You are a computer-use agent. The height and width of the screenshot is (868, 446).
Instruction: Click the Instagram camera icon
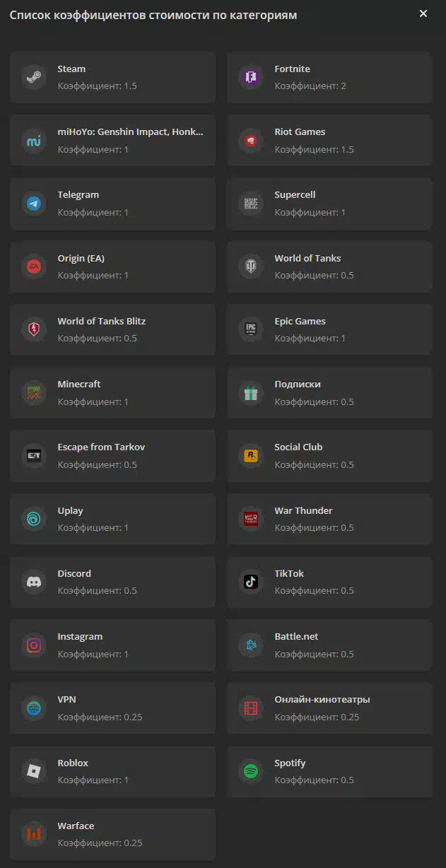pyautogui.click(x=33, y=645)
